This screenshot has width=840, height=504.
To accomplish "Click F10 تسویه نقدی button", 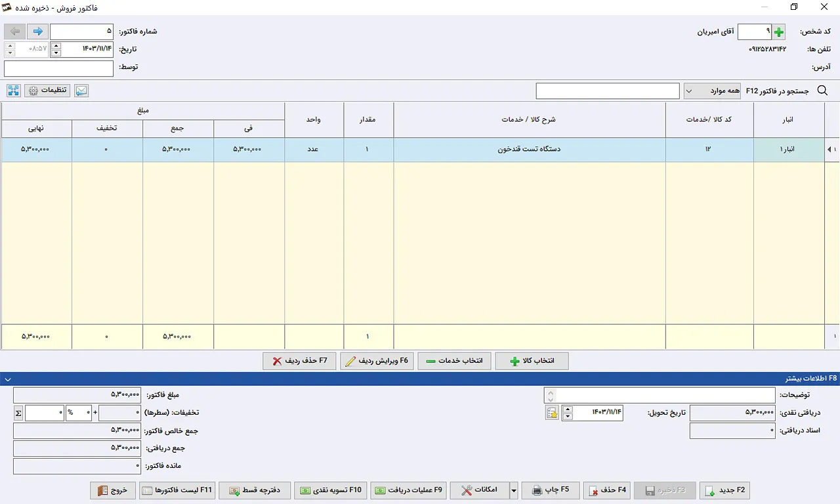I will point(331,490).
